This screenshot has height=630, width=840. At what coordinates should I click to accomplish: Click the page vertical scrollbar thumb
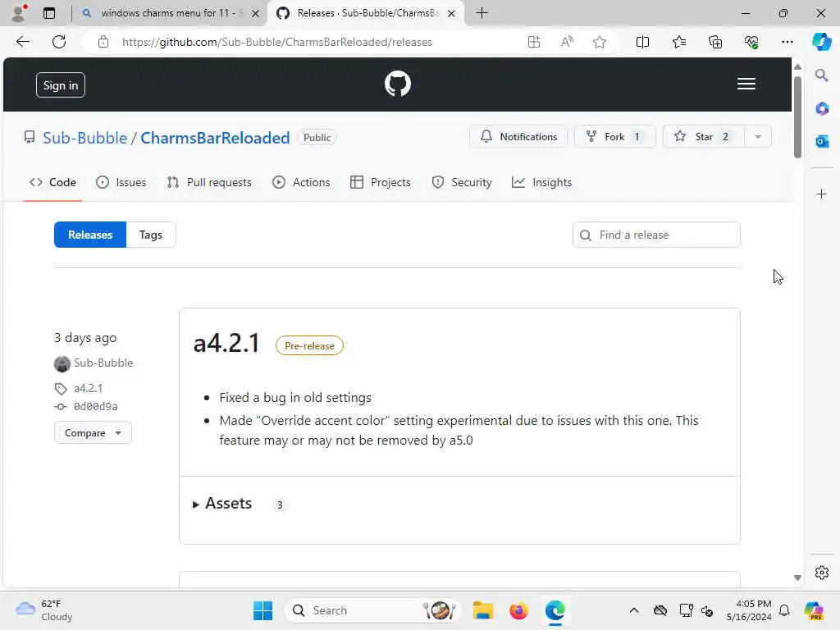click(797, 116)
